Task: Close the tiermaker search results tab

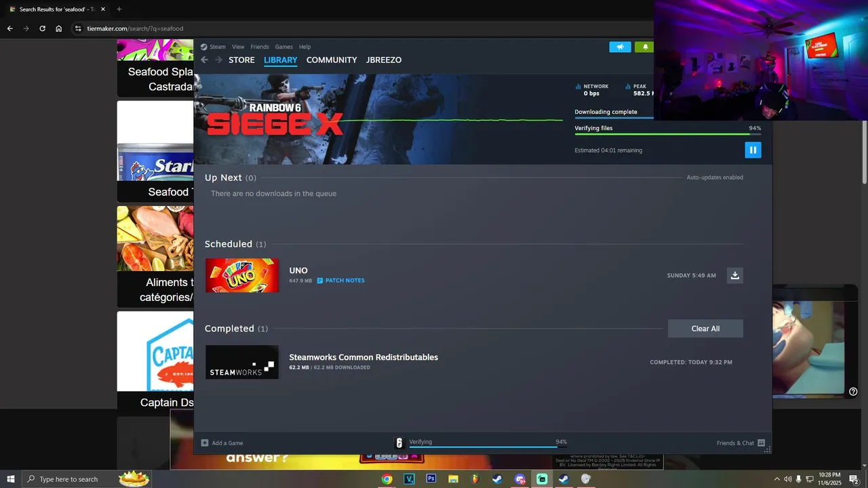Action: click(x=103, y=9)
